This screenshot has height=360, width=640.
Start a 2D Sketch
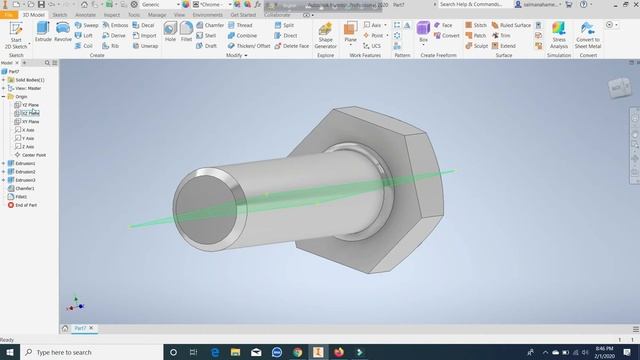pyautogui.click(x=16, y=36)
